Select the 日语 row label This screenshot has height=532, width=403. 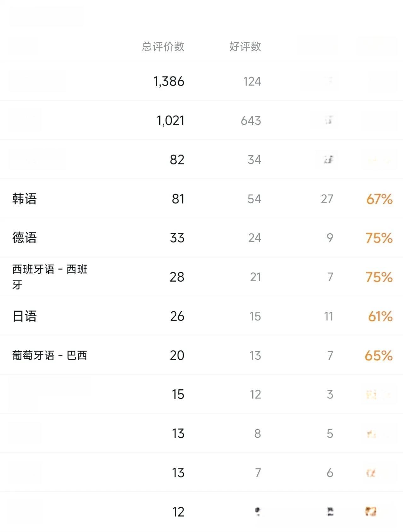24,316
